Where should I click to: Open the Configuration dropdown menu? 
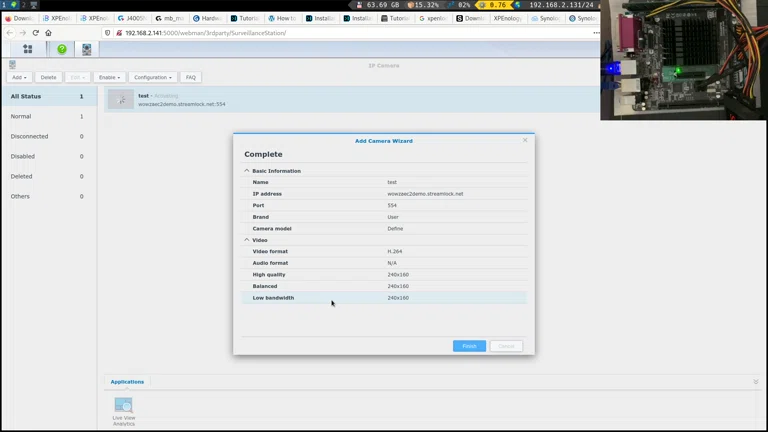pyautogui.click(x=153, y=77)
